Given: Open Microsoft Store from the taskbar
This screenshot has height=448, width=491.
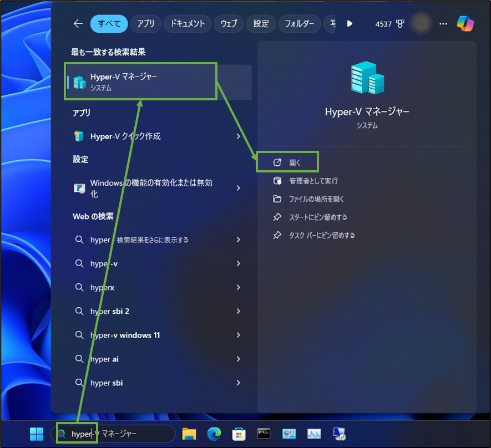Looking at the screenshot, I should pos(239,434).
